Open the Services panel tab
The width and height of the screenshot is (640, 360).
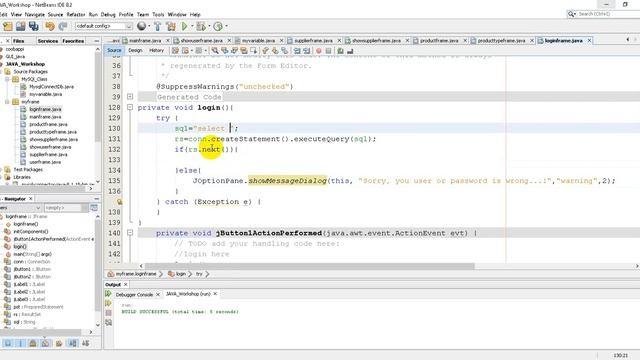pos(48,41)
